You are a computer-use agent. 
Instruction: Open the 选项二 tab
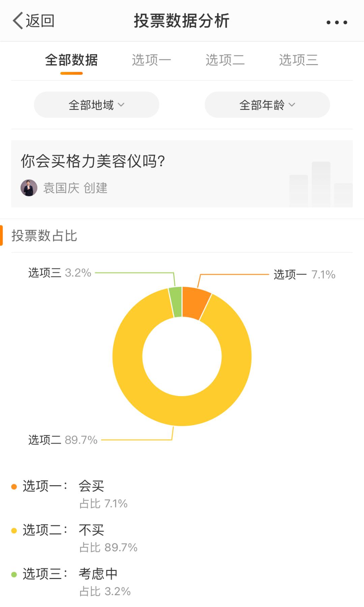click(x=225, y=60)
